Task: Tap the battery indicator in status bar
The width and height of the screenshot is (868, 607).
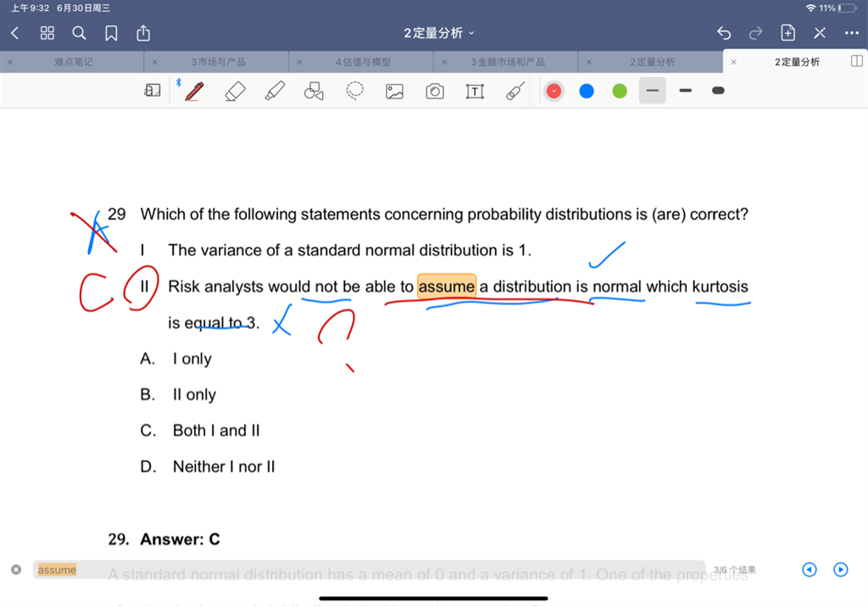Action: tap(848, 8)
